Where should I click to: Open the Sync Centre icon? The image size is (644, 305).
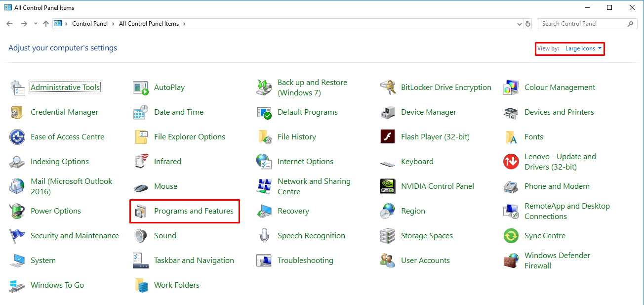click(x=511, y=236)
